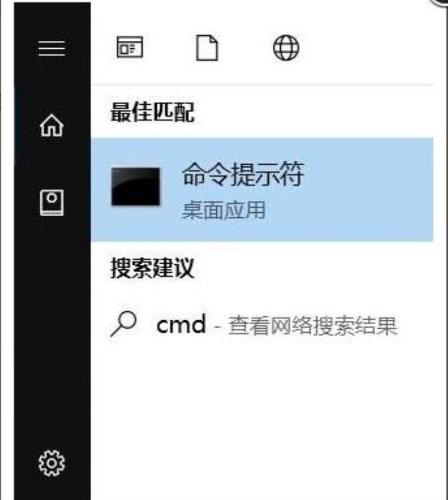Image resolution: width=448 pixels, height=500 pixels.
Task: Click the 搜索建议 section header
Action: pyautogui.click(x=152, y=268)
